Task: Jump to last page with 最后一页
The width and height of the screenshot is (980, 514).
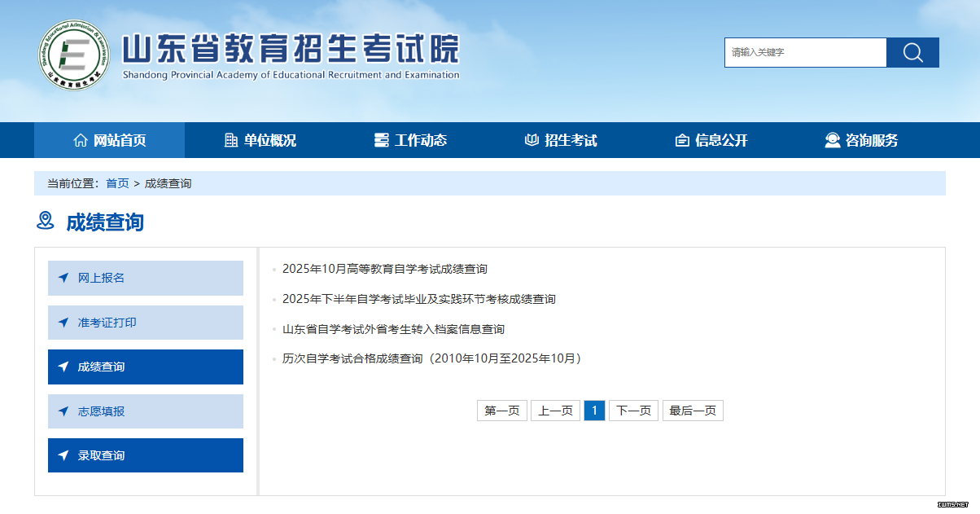Action: coord(693,411)
